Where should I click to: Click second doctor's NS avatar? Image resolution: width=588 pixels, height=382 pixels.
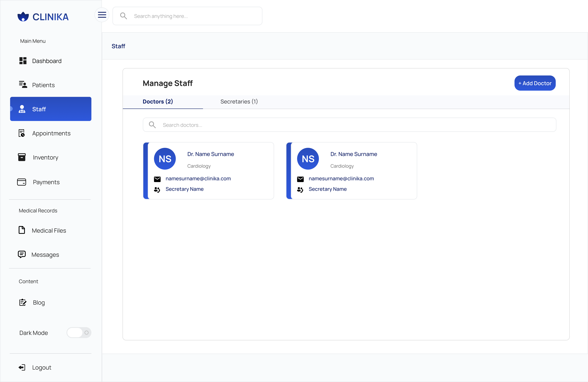308,159
